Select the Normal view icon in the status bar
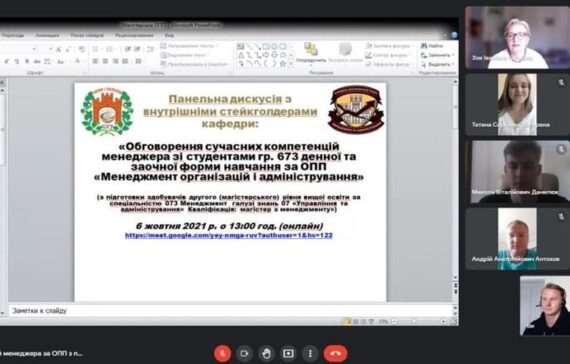 click(348, 321)
